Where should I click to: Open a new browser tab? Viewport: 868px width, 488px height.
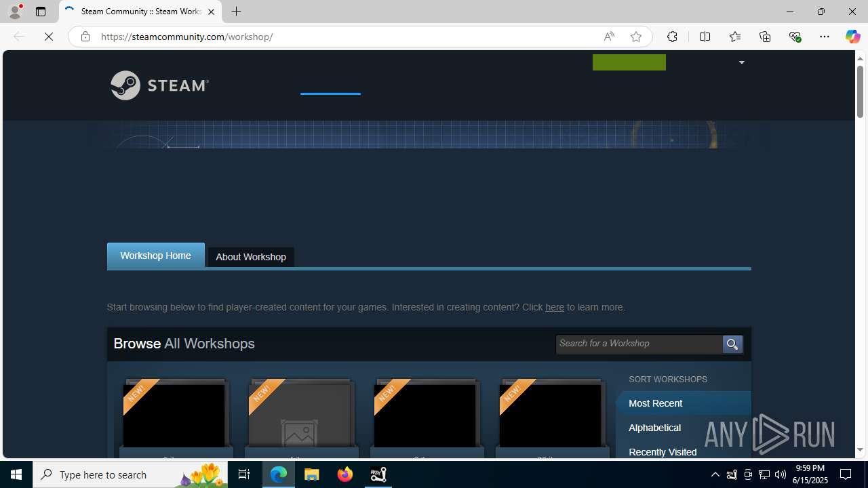[x=236, y=12]
